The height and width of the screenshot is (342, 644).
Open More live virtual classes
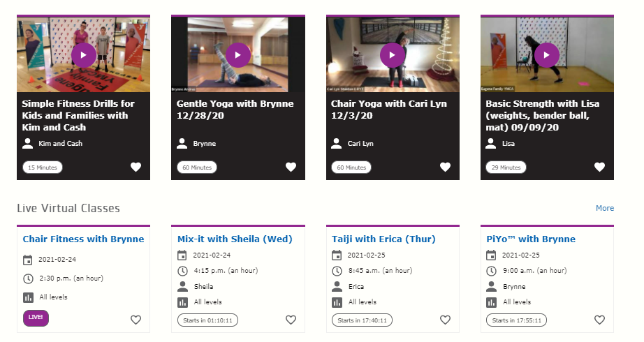pos(605,208)
